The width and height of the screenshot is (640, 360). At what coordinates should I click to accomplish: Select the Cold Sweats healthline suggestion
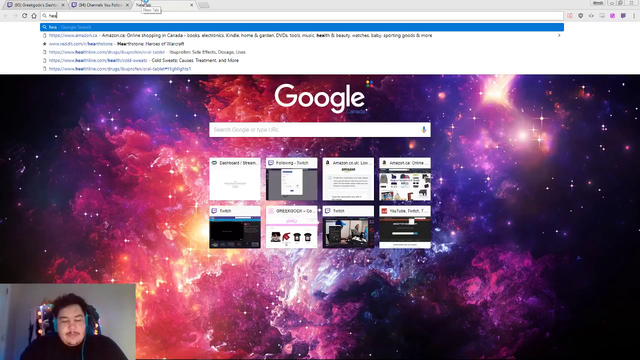coord(302,60)
